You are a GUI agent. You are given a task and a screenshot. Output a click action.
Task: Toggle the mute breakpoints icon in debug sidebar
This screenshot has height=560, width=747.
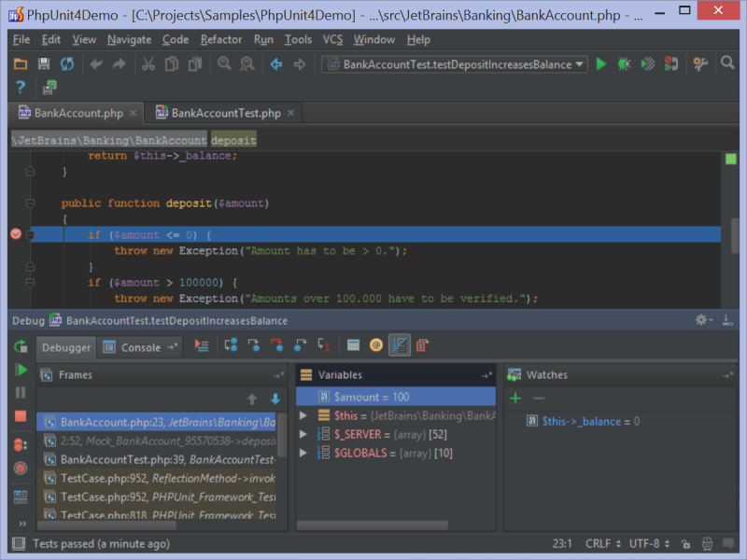tap(21, 468)
